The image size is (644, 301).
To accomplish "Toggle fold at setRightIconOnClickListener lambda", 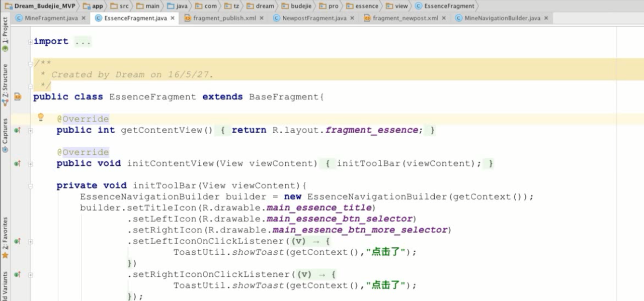I will 31,274.
